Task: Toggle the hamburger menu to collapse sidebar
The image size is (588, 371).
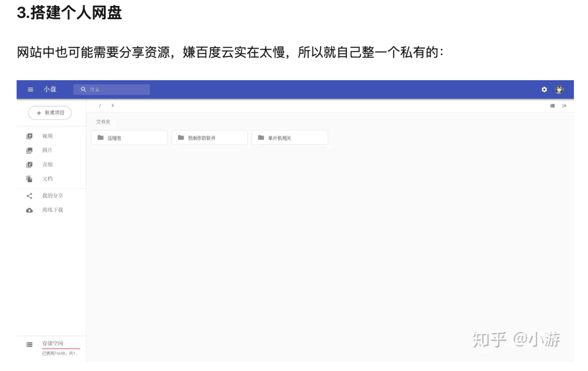Action: point(30,89)
